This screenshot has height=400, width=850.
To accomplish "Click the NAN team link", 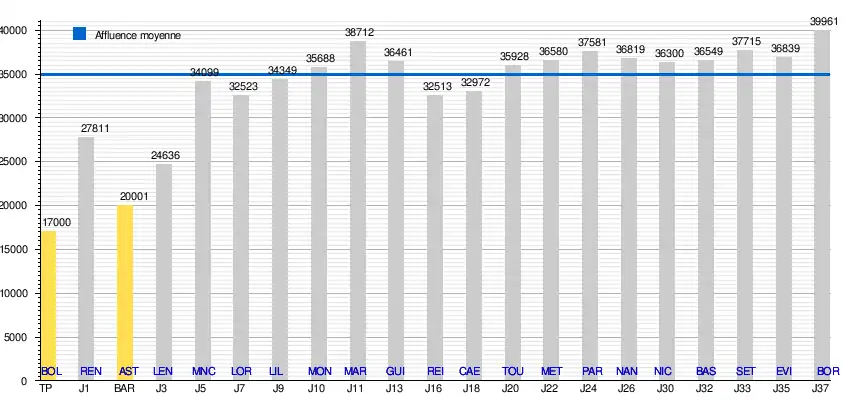I will (628, 371).
